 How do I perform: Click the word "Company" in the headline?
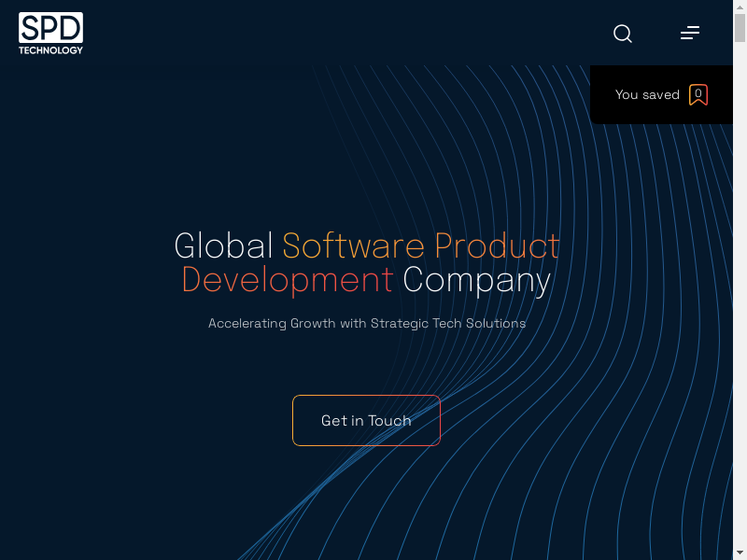click(476, 280)
